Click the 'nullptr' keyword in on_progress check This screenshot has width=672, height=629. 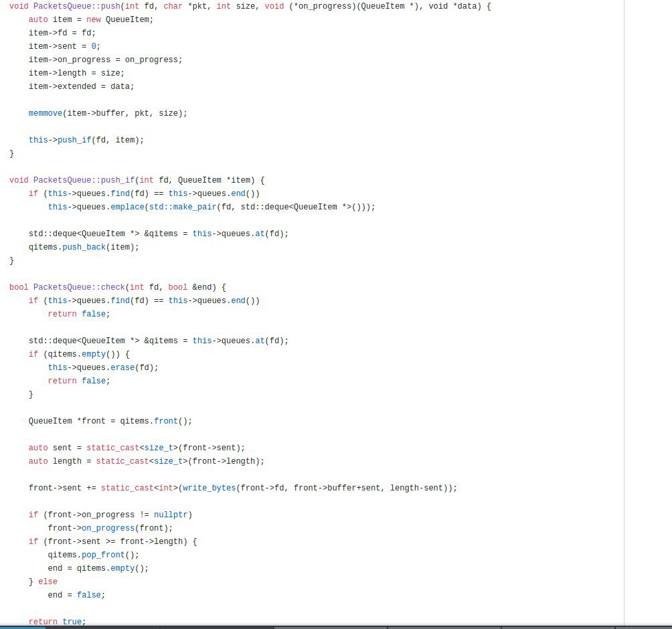(171, 515)
